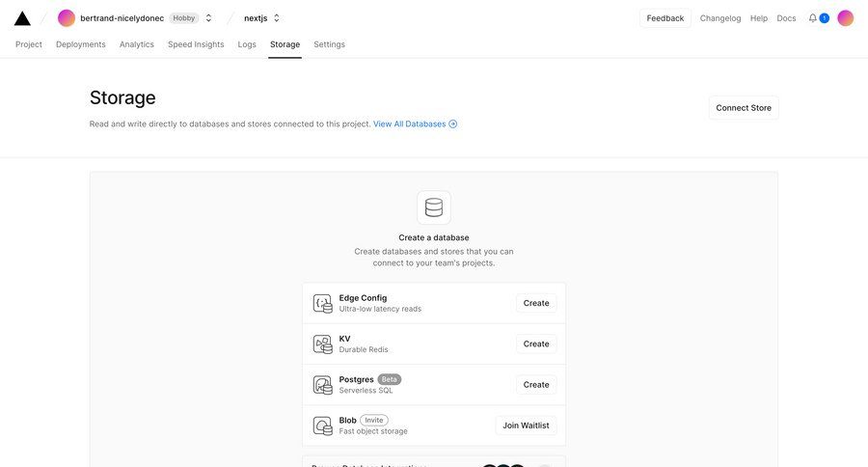Viewport: 868px width, 467px height.
Task: Create an Edge Config store
Action: [536, 303]
